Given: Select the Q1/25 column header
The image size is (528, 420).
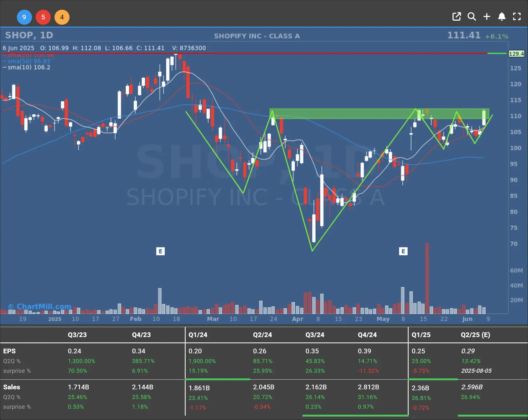Looking at the screenshot, I should (421, 335).
